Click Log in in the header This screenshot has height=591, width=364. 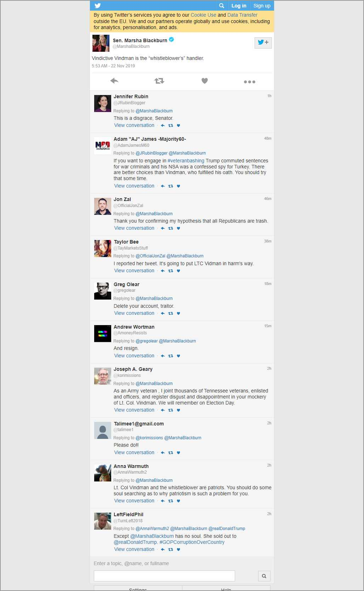click(x=239, y=6)
